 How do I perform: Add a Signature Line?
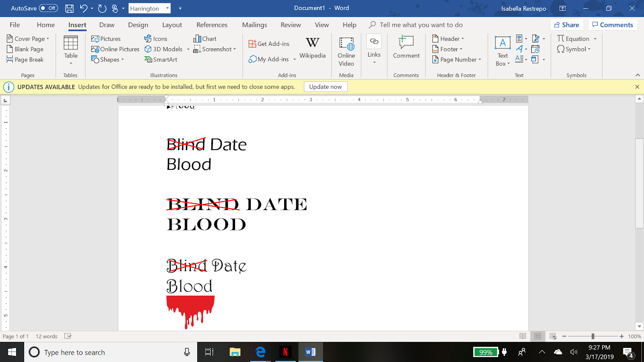[538, 39]
